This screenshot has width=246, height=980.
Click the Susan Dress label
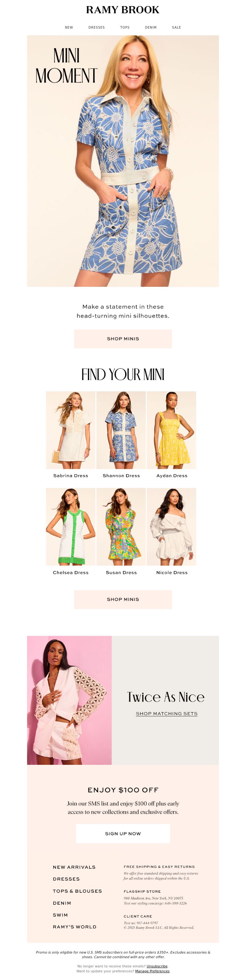[x=121, y=573]
